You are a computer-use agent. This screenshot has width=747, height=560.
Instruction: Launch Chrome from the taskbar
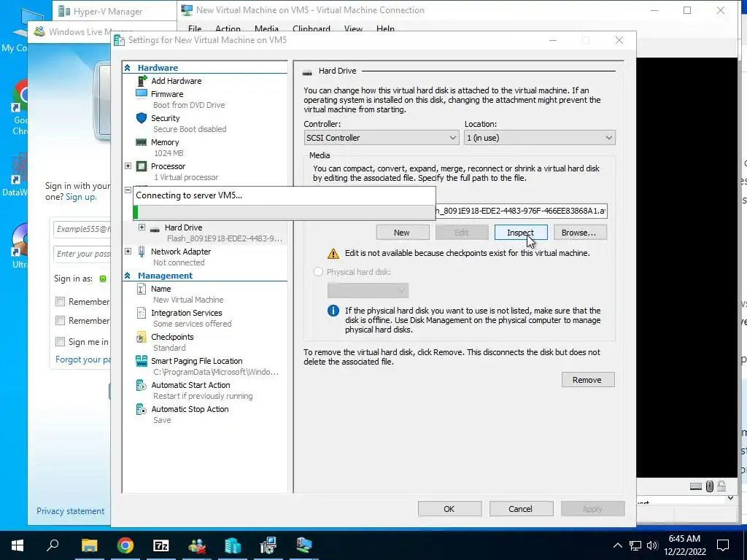[125, 545]
